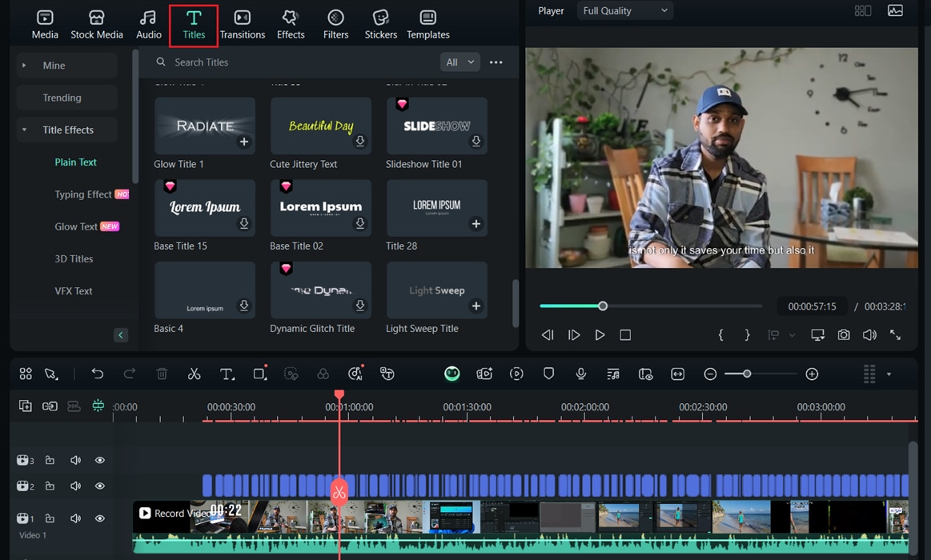
Task: Add a marker with the shield icon
Action: tap(548, 374)
